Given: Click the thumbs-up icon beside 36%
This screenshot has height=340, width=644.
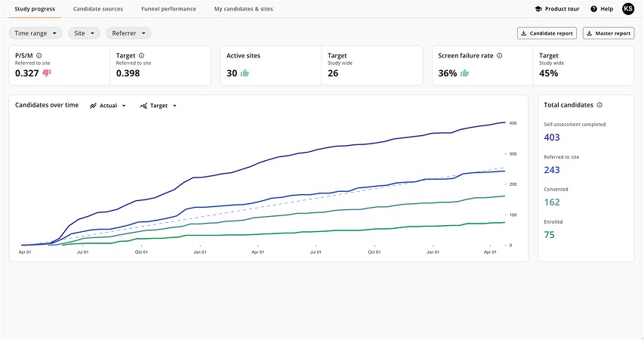Looking at the screenshot, I should pyautogui.click(x=464, y=73).
